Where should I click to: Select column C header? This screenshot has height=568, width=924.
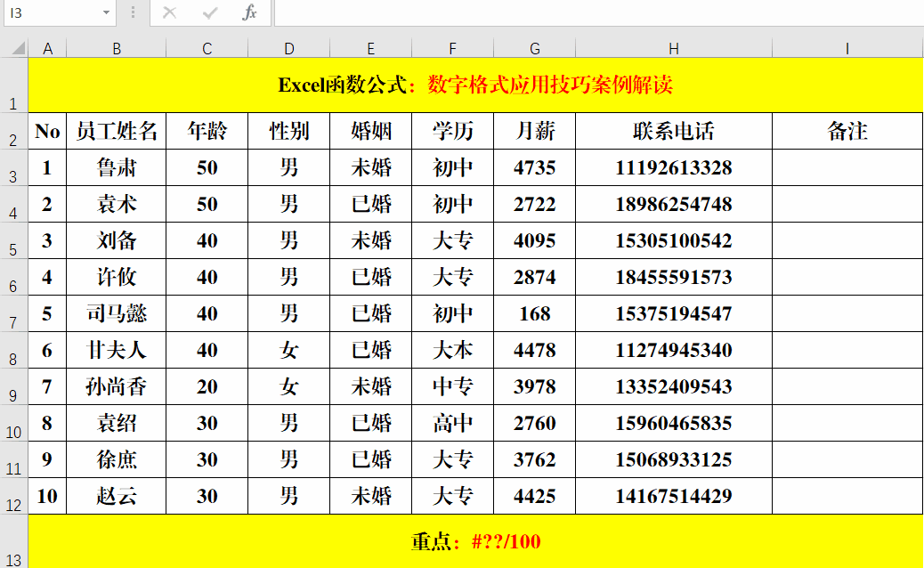(x=207, y=48)
